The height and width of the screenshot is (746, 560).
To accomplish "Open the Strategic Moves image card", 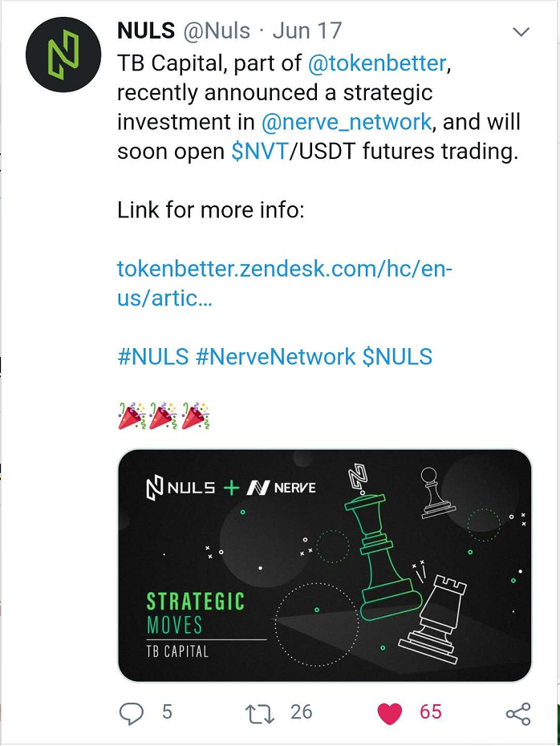I will coord(324,566).
